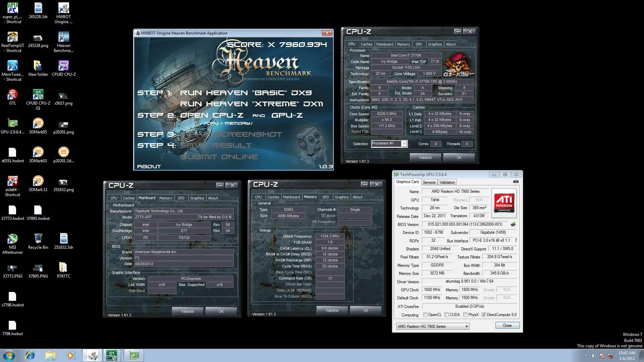This screenshot has width=644, height=362.
Task: Switch to the Sensors tab in GPU-Z
Action: tap(429, 182)
